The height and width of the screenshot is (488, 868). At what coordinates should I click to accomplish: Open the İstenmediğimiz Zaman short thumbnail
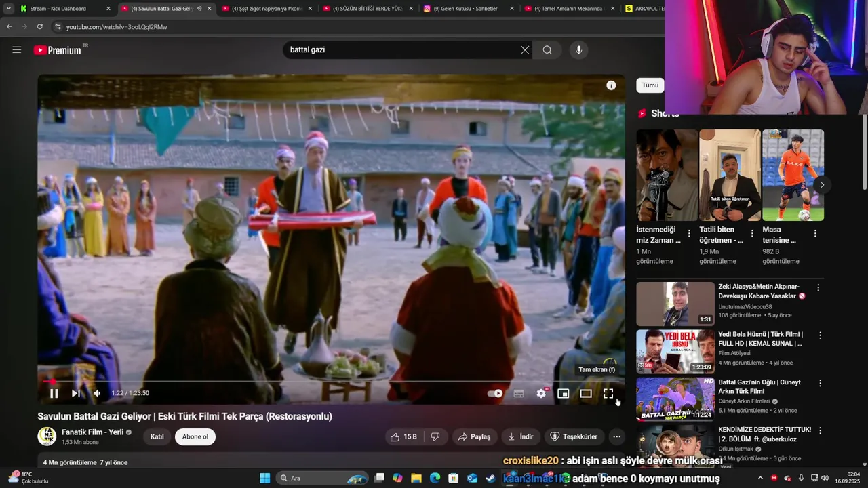[x=667, y=175]
